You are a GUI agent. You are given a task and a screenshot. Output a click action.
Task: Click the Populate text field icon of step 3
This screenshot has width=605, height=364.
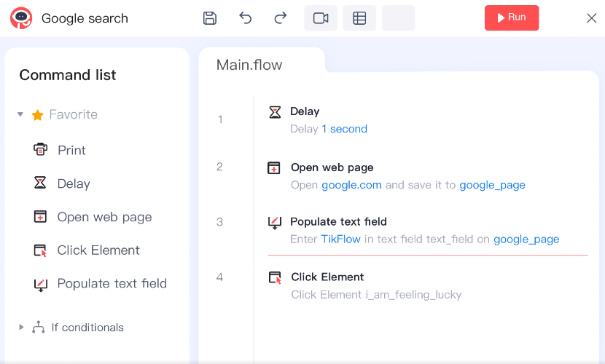[275, 223]
